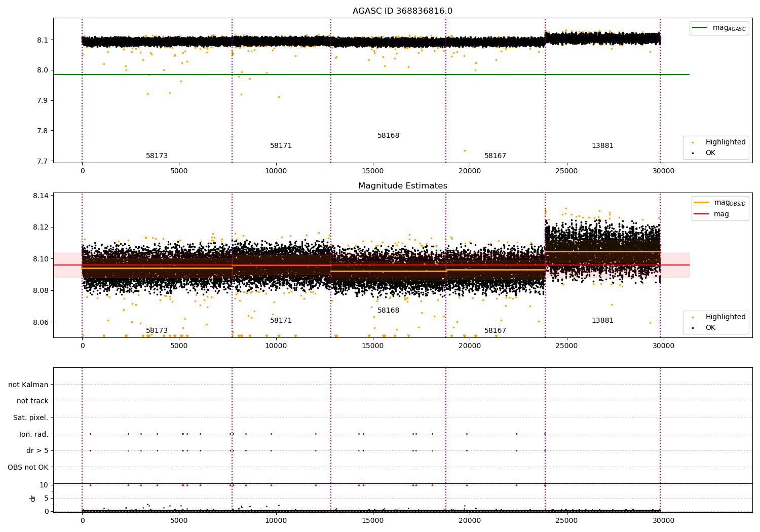This screenshot has height=532, width=760.
Task: Click the title 'AGASC ID 368836816.0'
Action: (403, 11)
